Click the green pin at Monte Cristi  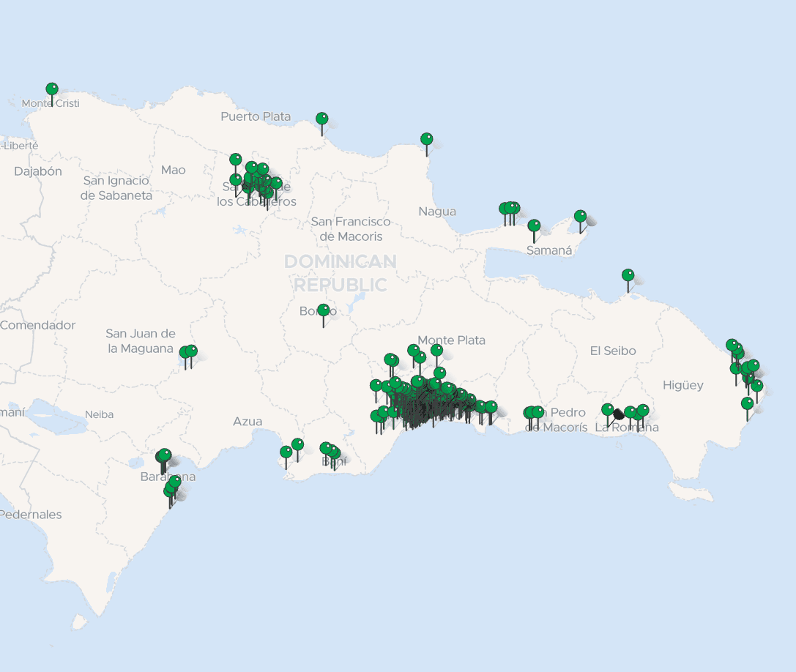(x=52, y=89)
